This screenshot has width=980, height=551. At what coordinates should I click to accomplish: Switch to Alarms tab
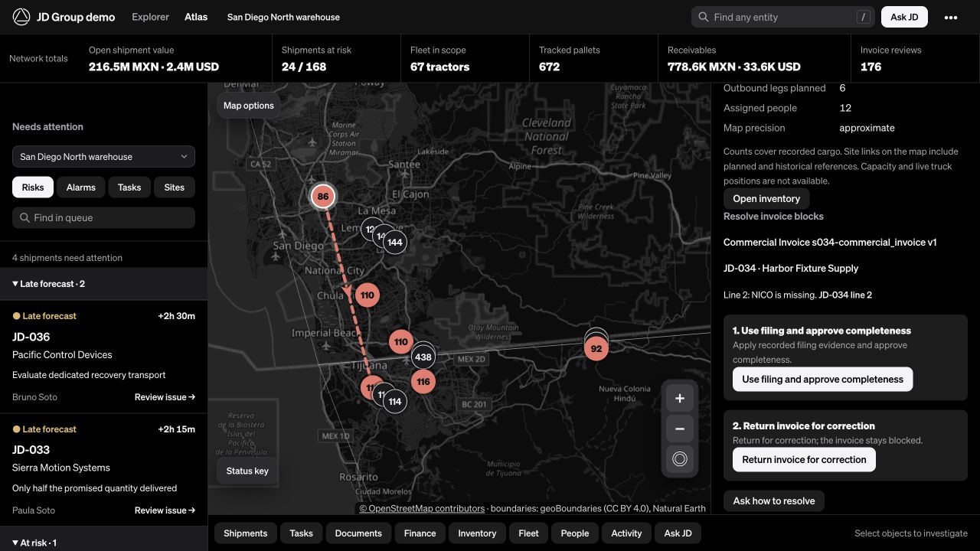(x=81, y=187)
